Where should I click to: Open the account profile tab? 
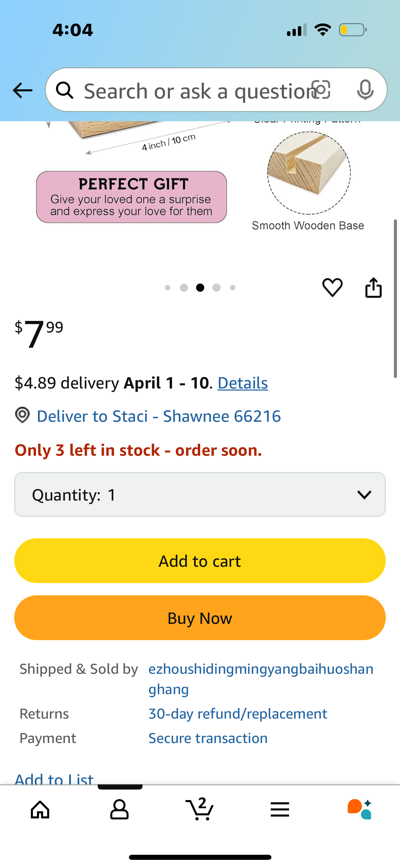click(119, 809)
